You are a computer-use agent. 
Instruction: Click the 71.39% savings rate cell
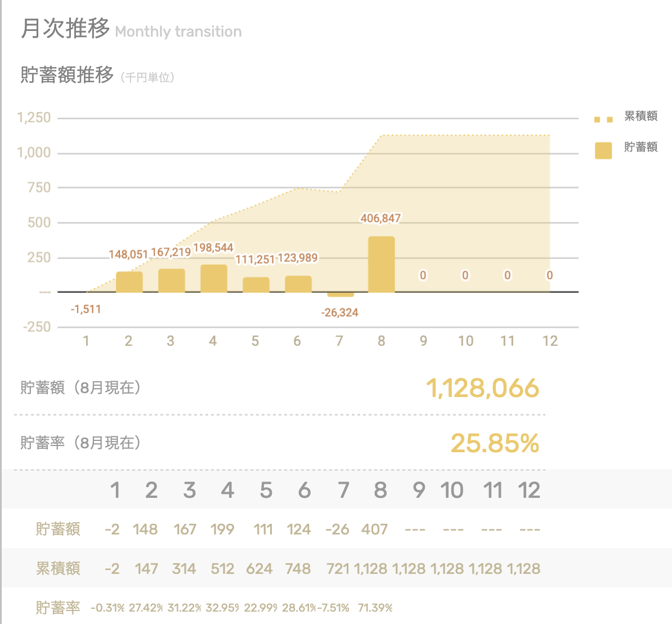pyautogui.click(x=375, y=608)
